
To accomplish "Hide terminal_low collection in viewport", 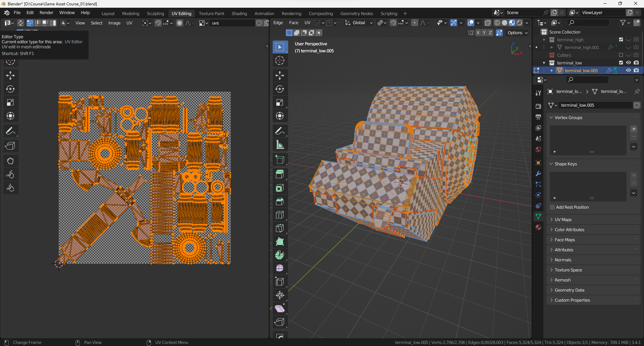I will click(x=629, y=63).
